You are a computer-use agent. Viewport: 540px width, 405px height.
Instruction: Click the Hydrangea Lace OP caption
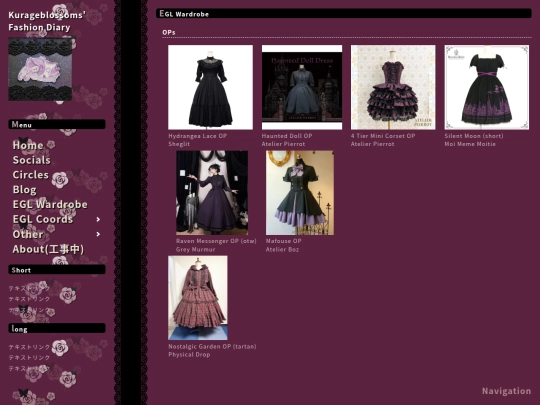coord(197,136)
